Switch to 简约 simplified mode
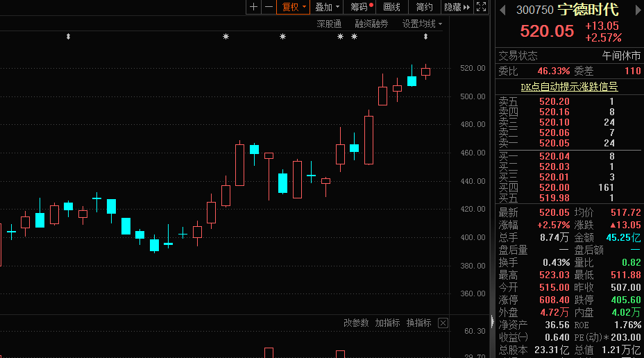 click(x=424, y=7)
